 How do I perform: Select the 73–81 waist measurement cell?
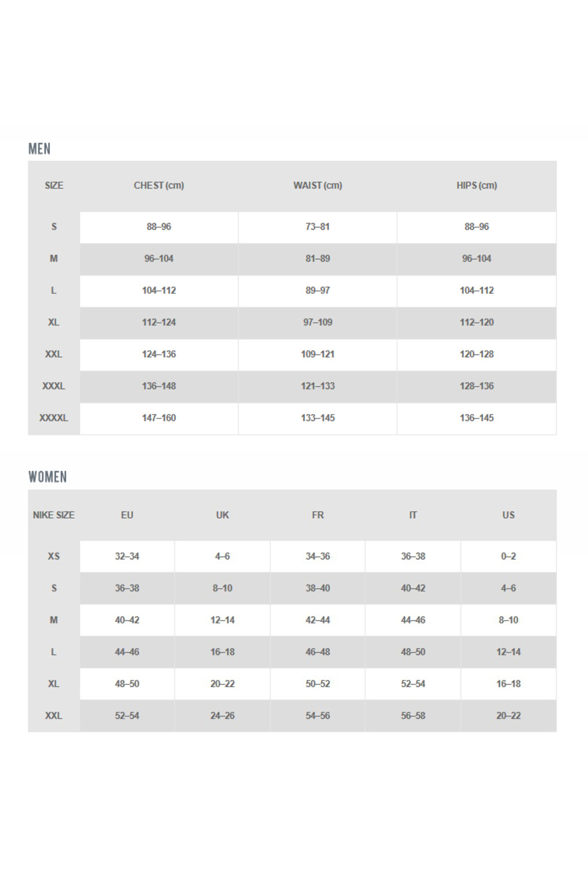click(x=318, y=227)
